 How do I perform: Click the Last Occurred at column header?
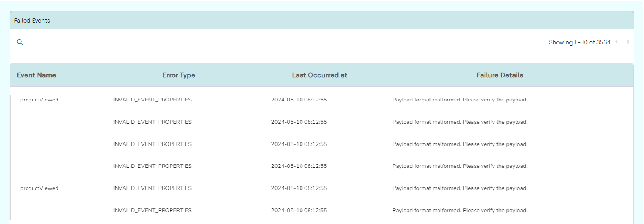click(x=319, y=75)
